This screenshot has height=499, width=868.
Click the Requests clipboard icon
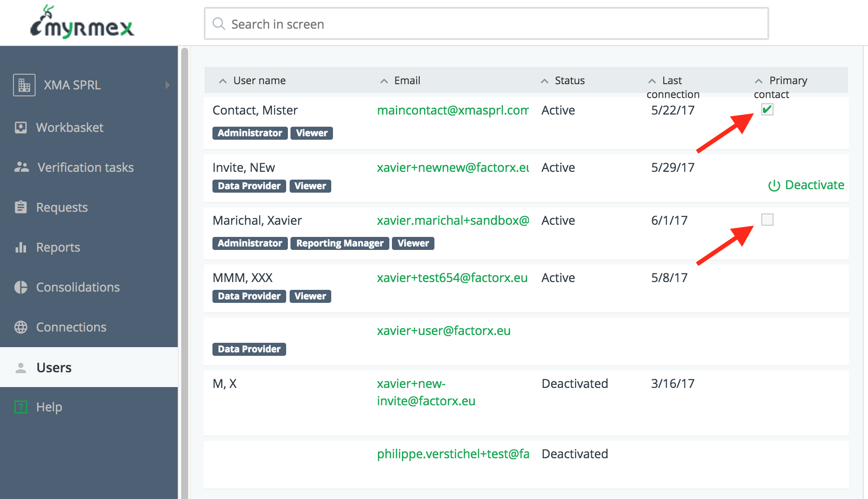pos(21,207)
